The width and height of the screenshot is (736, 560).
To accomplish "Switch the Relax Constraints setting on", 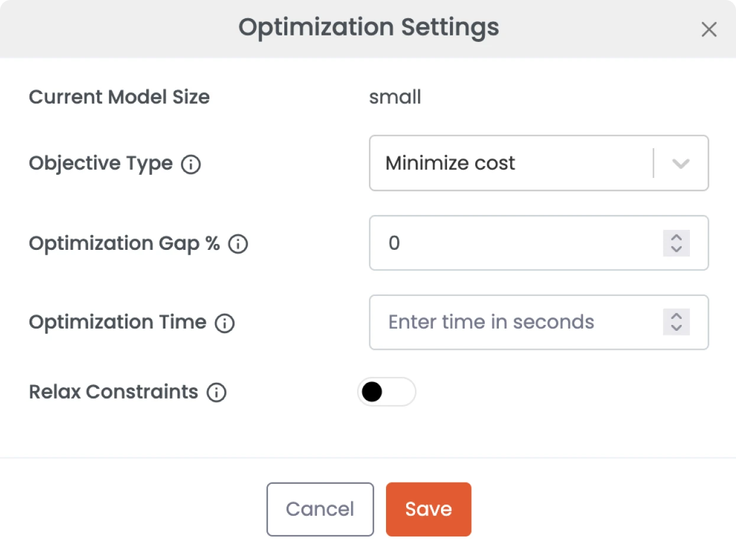I will pyautogui.click(x=387, y=392).
